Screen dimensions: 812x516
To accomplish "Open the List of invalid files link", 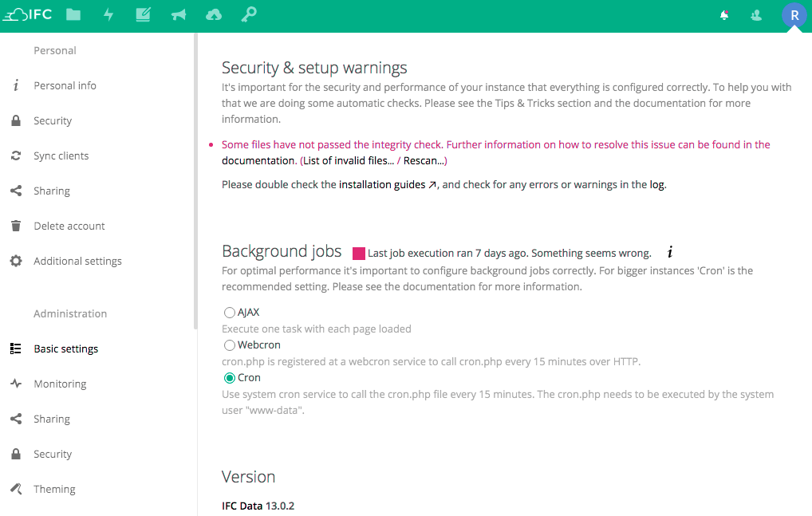I will pos(348,160).
